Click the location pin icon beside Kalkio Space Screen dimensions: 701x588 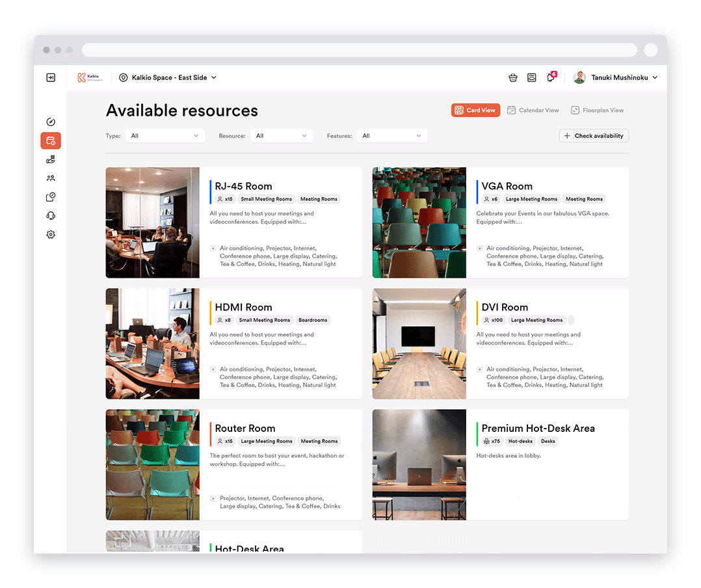124,78
